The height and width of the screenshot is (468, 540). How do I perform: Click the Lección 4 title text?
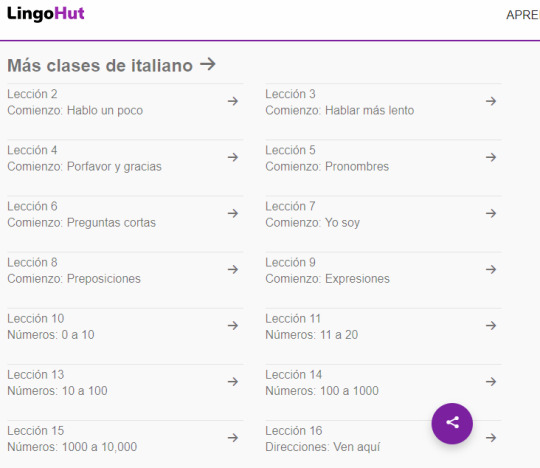(32, 150)
